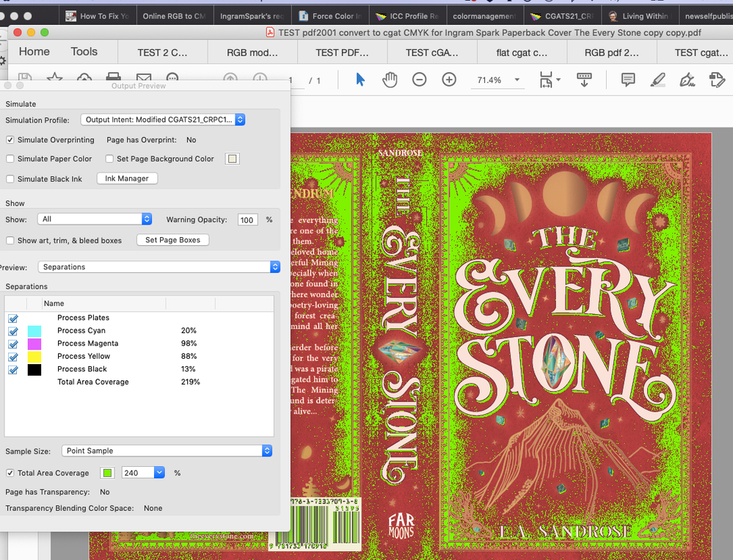Click the star bookmark icon

[x=55, y=76]
